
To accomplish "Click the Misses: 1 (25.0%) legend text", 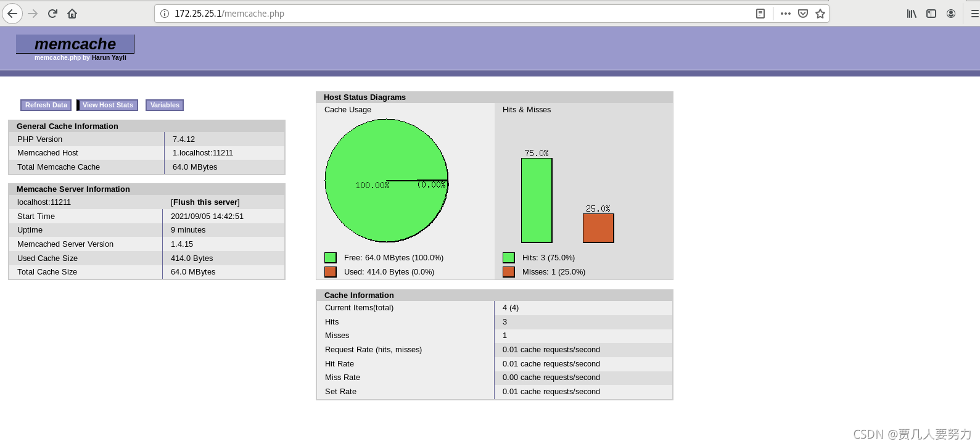I will 554,272.
